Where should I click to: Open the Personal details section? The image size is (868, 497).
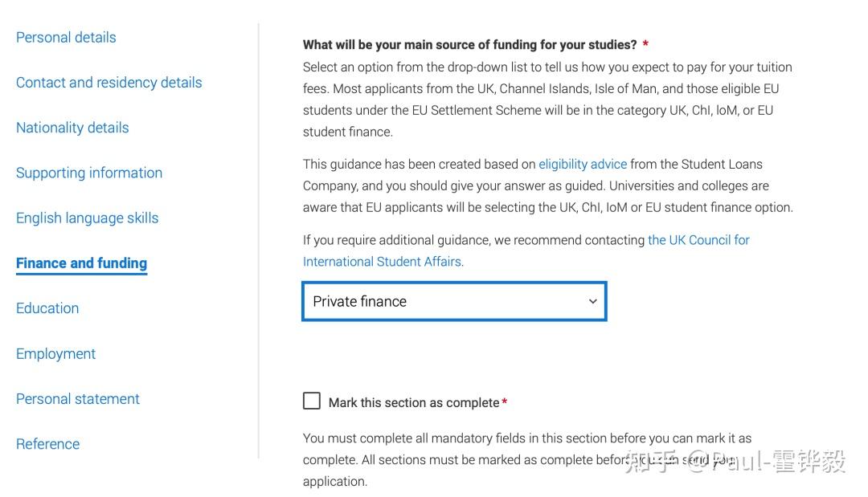pos(66,38)
